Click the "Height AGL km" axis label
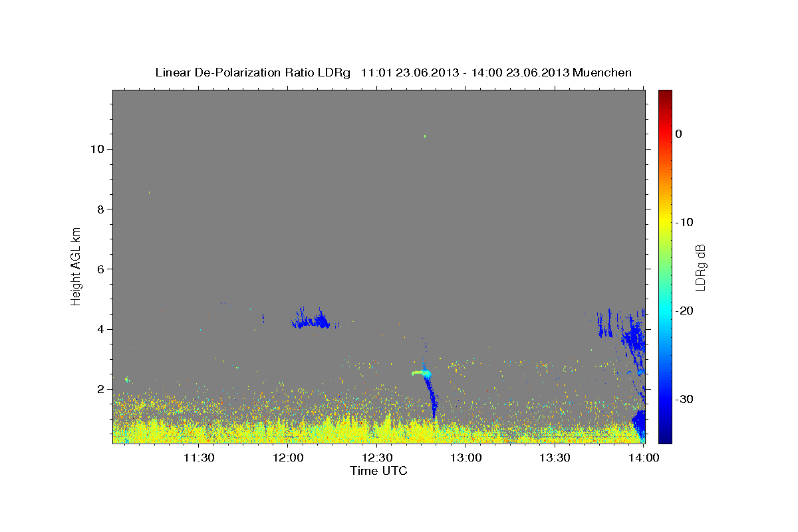Image resolution: width=798 pixels, height=532 pixels. [x=76, y=266]
